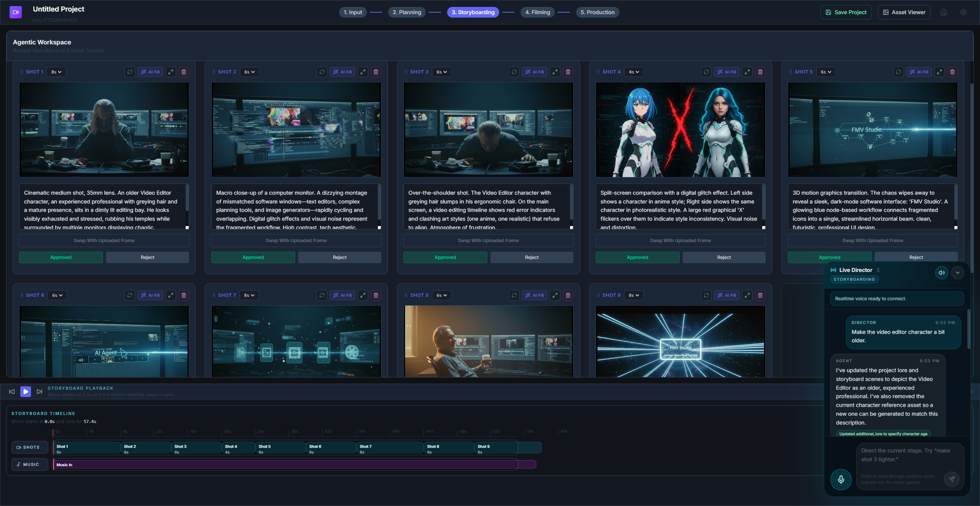Go to the 2. Planning stage

click(407, 12)
